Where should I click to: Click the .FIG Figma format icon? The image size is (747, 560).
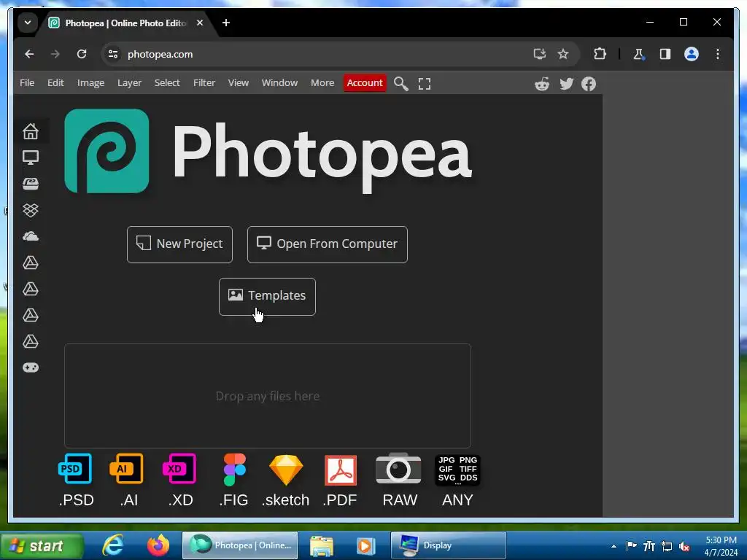click(x=234, y=470)
